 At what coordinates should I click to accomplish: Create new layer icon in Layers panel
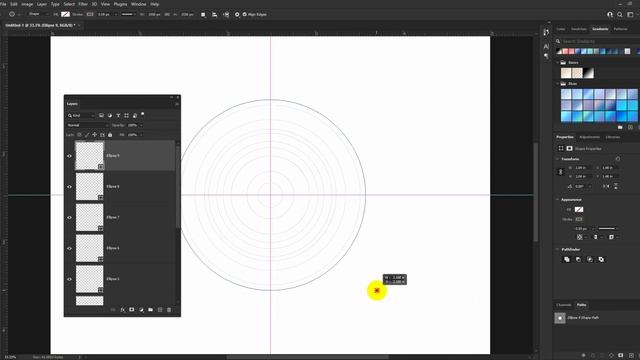(160, 310)
